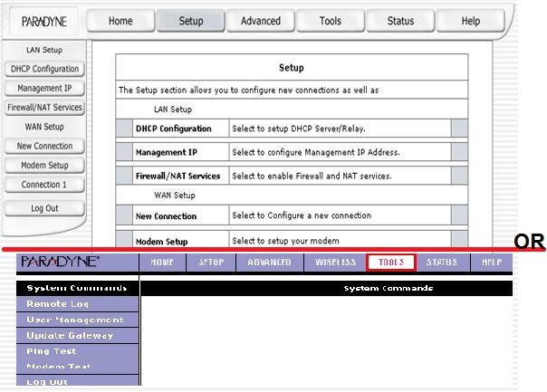The width and height of the screenshot is (547, 392).
Task: Open Connection 1 sidebar button
Action: [x=44, y=185]
